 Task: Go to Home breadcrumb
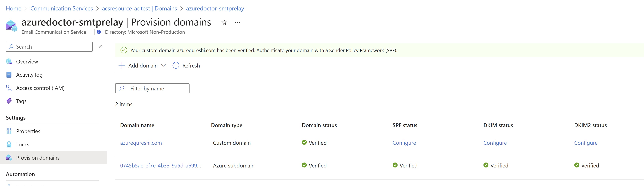[x=14, y=8]
